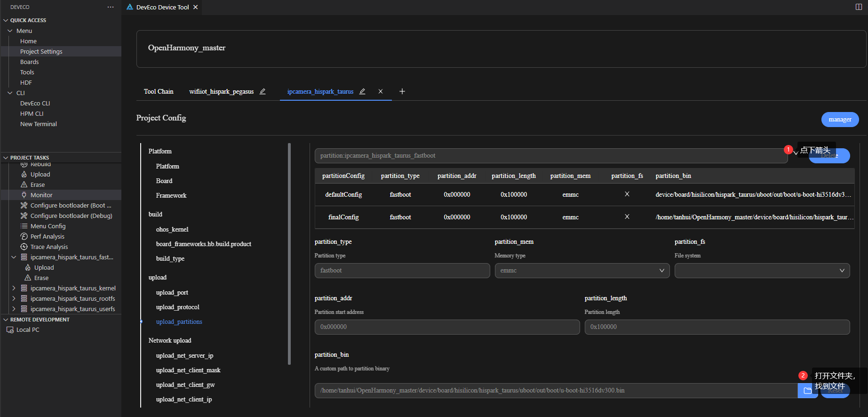Open Tools in the Menu tree
This screenshot has width=868, height=417.
coord(27,72)
